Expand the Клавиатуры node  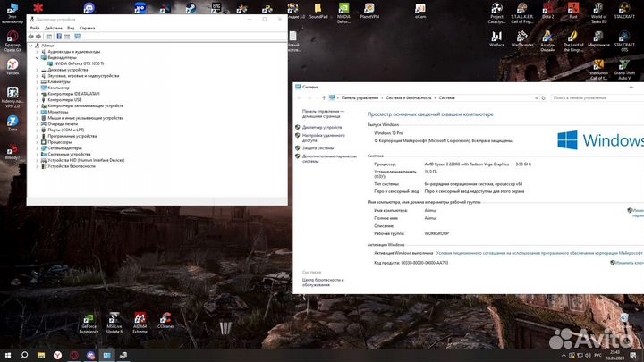pyautogui.click(x=37, y=81)
